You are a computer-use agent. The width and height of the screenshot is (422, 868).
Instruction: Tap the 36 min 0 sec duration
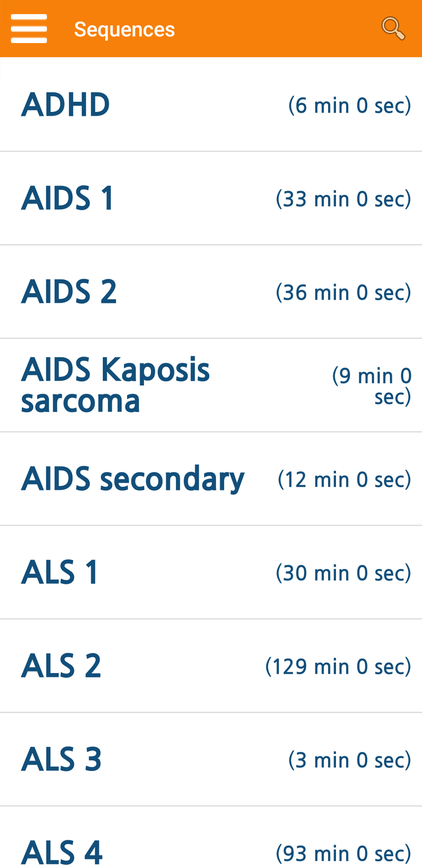coord(343,292)
